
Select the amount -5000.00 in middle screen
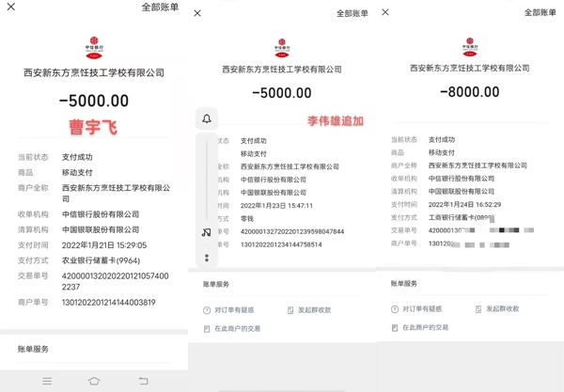(282, 93)
